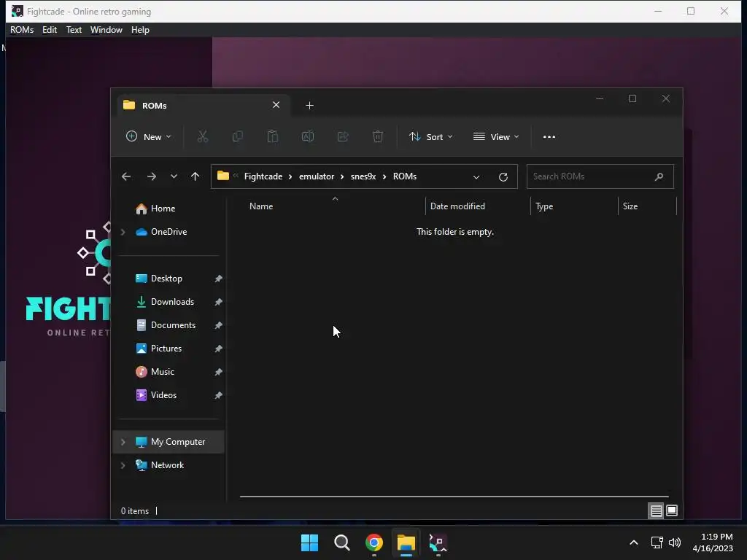Close the ROMs tab

point(276,105)
